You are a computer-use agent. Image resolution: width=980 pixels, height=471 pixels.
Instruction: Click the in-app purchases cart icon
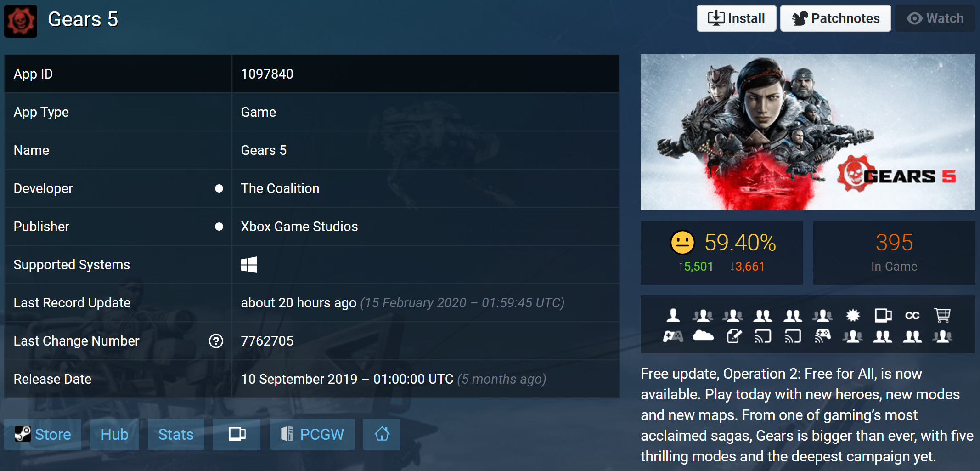tap(942, 315)
